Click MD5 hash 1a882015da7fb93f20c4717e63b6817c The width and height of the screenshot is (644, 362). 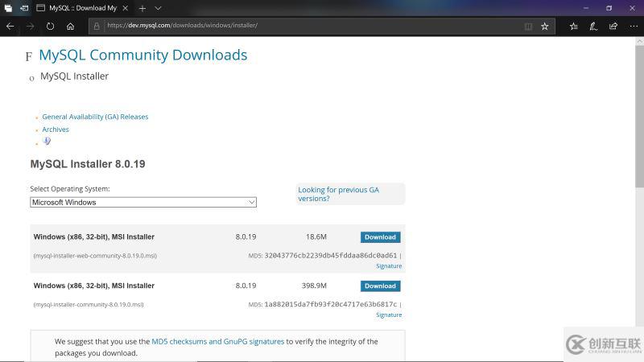coord(331,304)
